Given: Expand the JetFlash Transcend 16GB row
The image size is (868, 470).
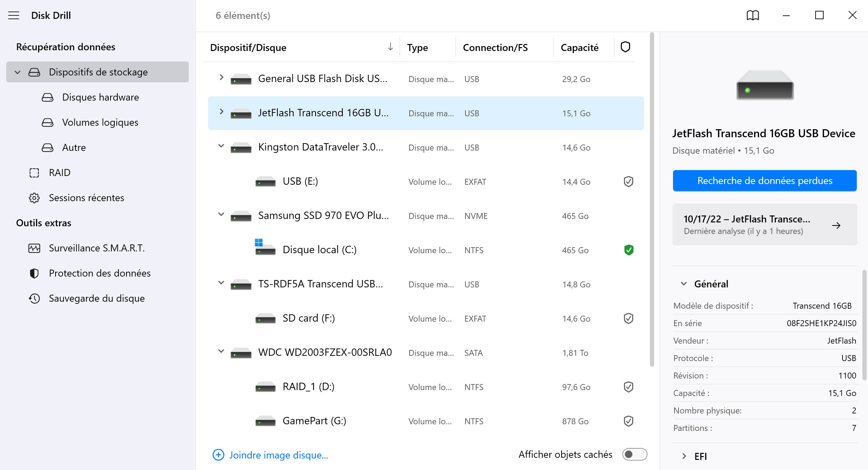Looking at the screenshot, I should pos(221,112).
